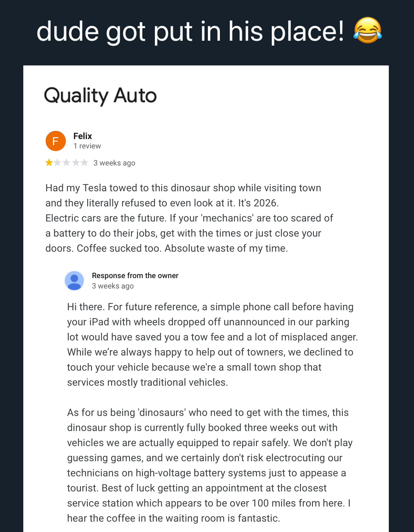The height and width of the screenshot is (532, 414).
Task: Click Felix's orange "F" profile avatar
Action: coord(56,141)
